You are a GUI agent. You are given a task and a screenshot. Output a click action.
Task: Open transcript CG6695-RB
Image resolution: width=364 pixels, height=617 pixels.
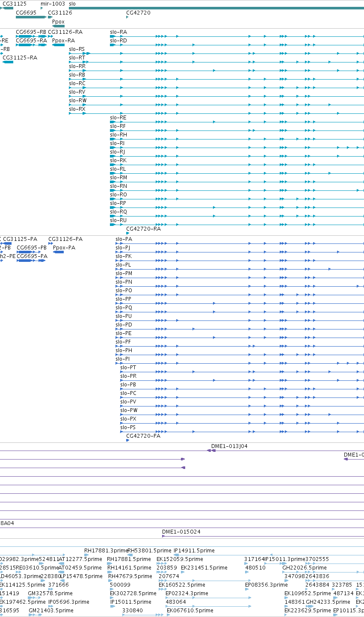[31, 32]
